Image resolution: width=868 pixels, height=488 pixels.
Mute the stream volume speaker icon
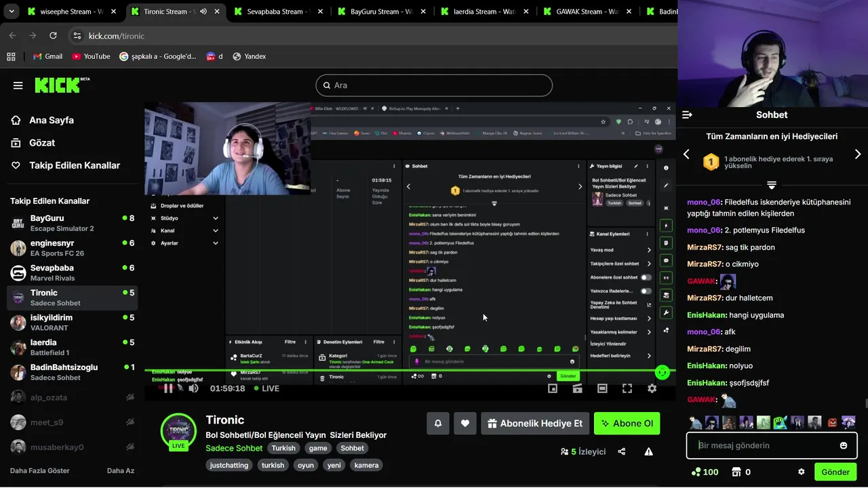point(193,388)
